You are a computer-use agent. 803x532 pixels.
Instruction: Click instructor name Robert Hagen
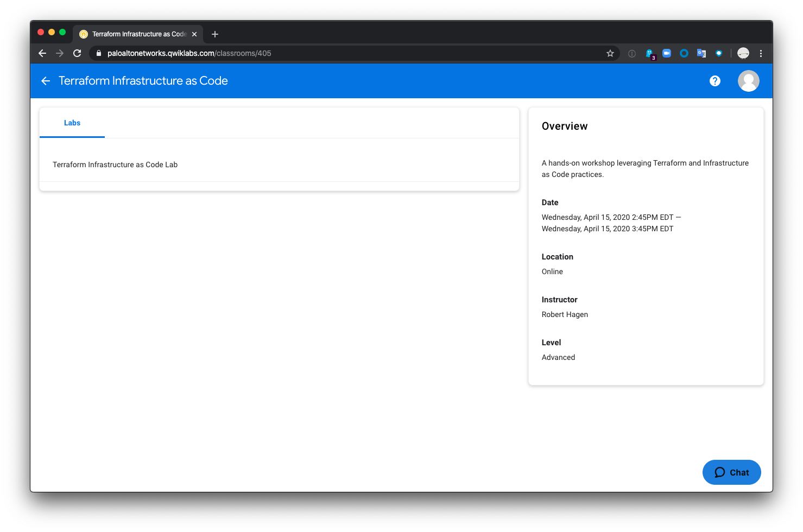point(565,314)
